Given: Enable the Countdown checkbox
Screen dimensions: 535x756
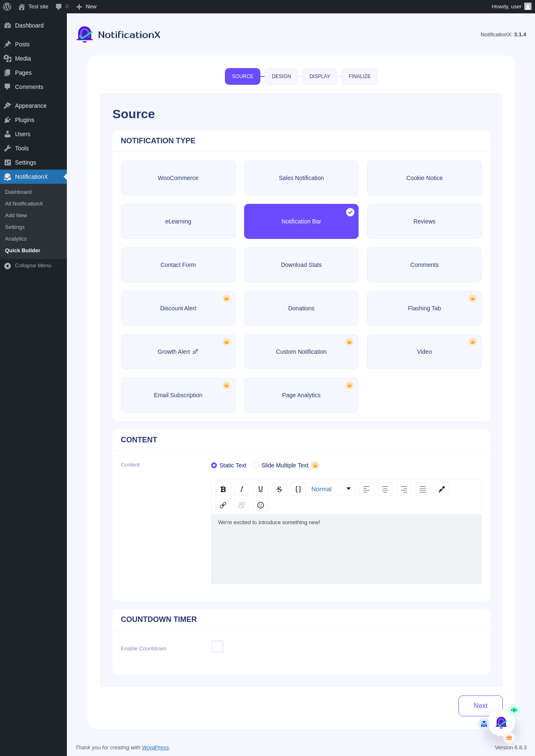Looking at the screenshot, I should pyautogui.click(x=217, y=647).
